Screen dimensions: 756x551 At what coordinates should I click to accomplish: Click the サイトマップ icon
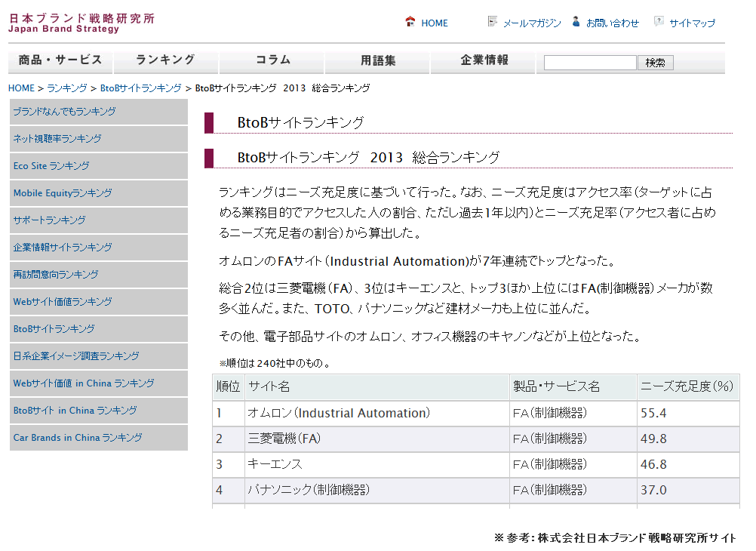(x=659, y=22)
